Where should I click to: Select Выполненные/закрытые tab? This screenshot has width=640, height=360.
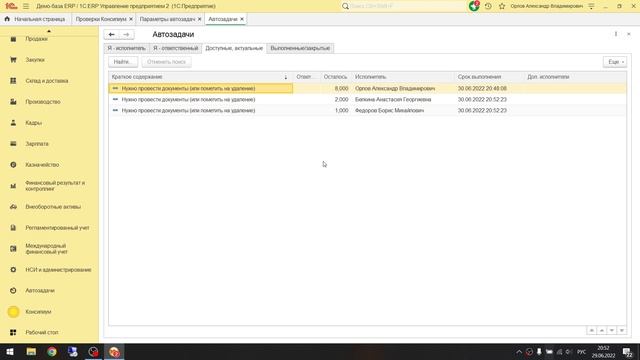coord(300,48)
